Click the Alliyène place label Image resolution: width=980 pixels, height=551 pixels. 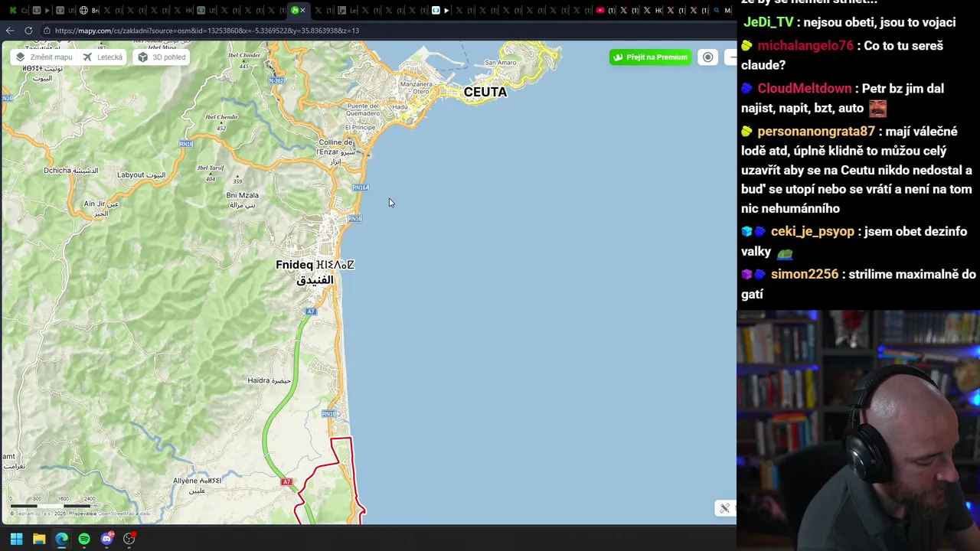click(197, 485)
